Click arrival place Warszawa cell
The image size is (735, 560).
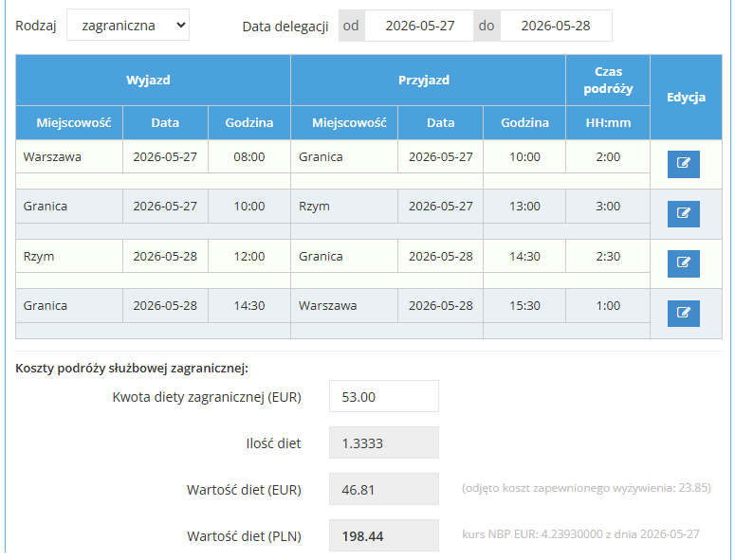[344, 306]
